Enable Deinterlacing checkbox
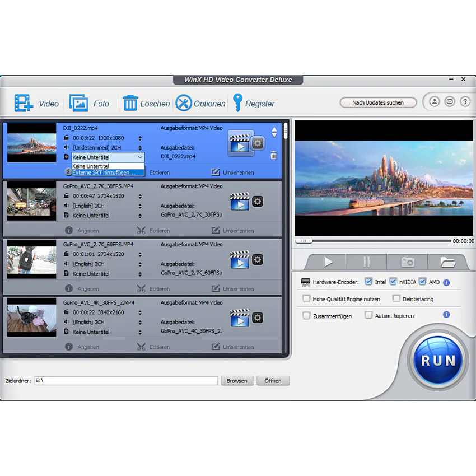This screenshot has height=476, width=476. coord(396,298)
